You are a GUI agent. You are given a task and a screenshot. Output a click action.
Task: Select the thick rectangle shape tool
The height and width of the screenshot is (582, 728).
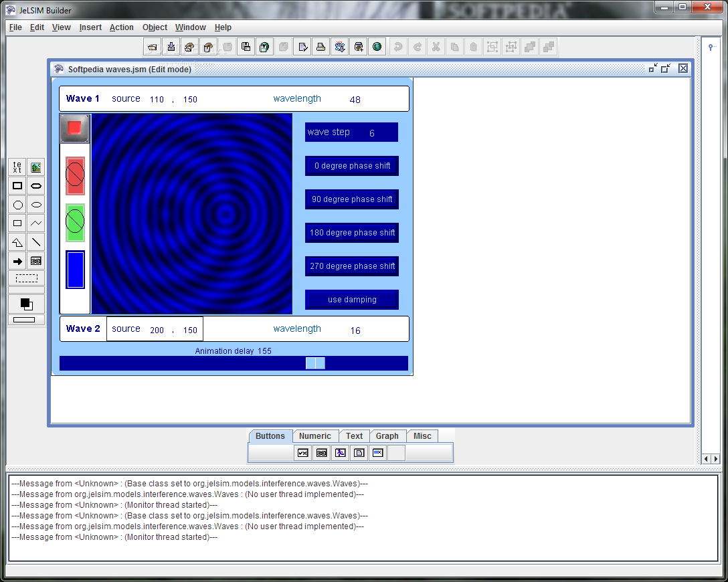pyautogui.click(x=17, y=186)
